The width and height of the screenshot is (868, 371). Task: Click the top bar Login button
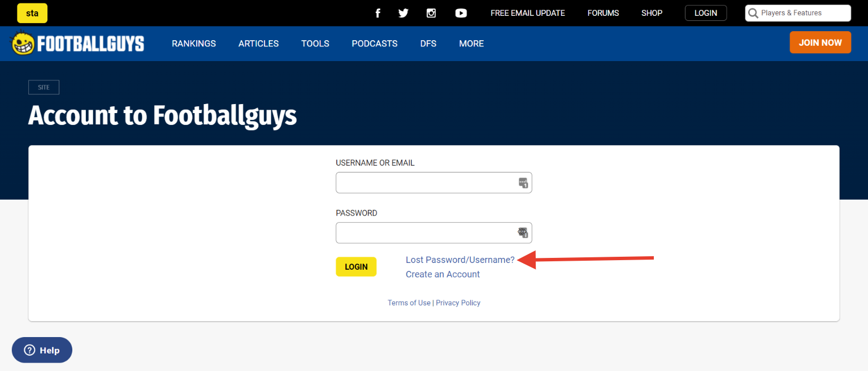[706, 13]
